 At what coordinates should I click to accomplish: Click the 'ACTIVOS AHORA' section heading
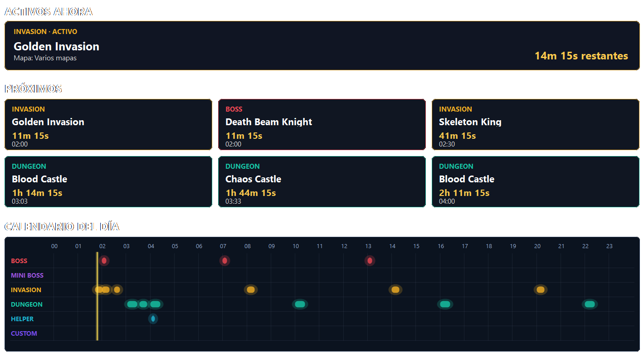(x=49, y=12)
